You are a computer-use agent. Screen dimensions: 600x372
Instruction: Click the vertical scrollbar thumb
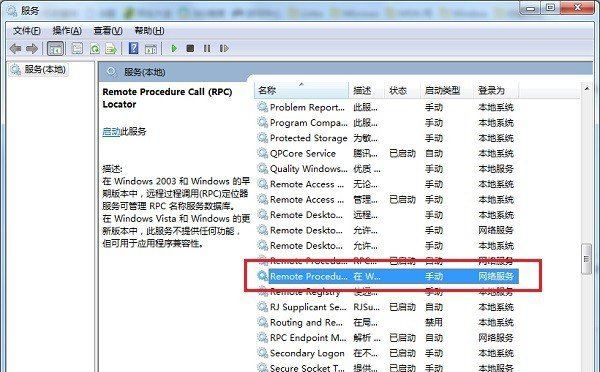click(586, 259)
